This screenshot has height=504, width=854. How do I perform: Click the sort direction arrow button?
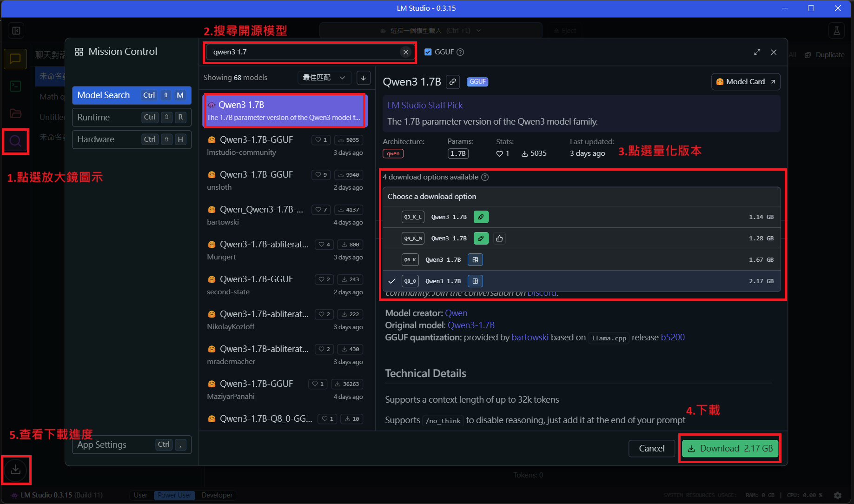click(364, 78)
